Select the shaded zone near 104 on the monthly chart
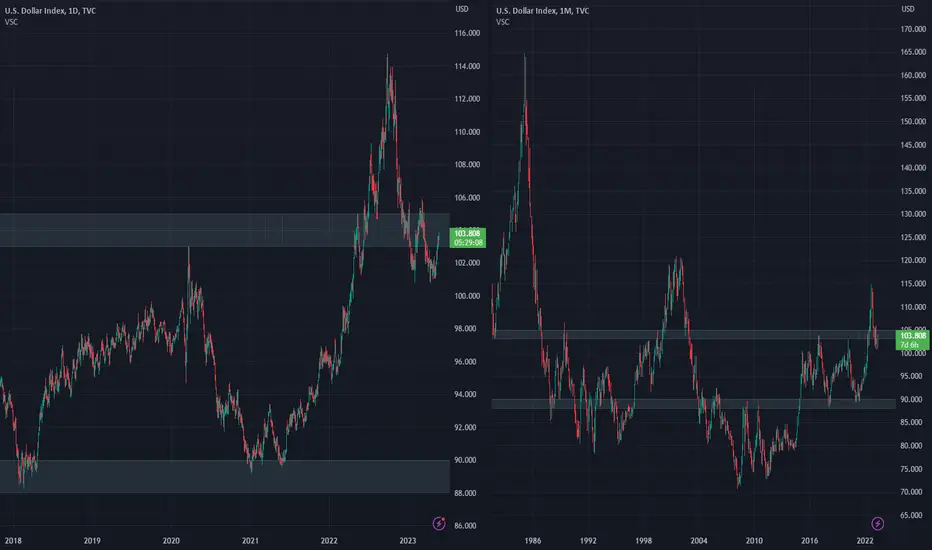The height and width of the screenshot is (550, 932). (x=694, y=335)
